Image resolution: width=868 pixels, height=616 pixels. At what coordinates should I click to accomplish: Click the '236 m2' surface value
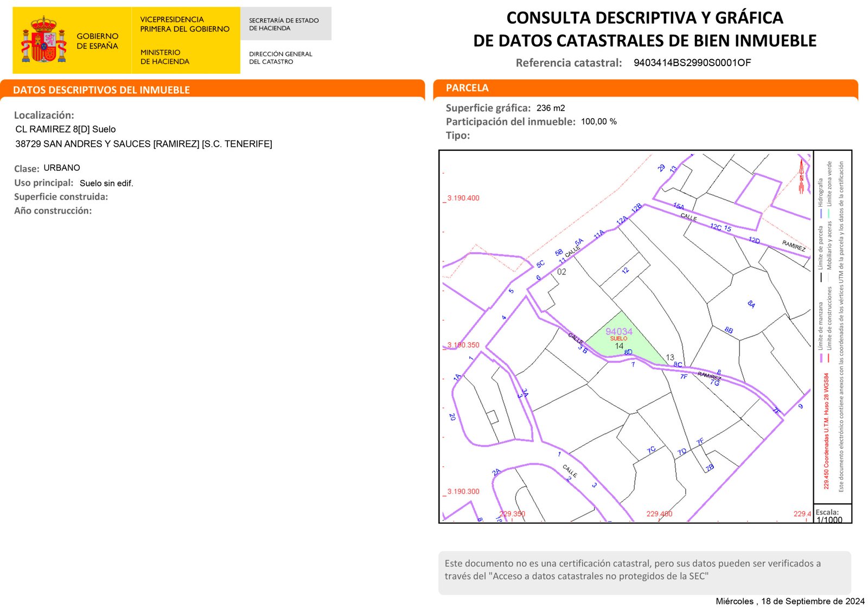tap(551, 108)
